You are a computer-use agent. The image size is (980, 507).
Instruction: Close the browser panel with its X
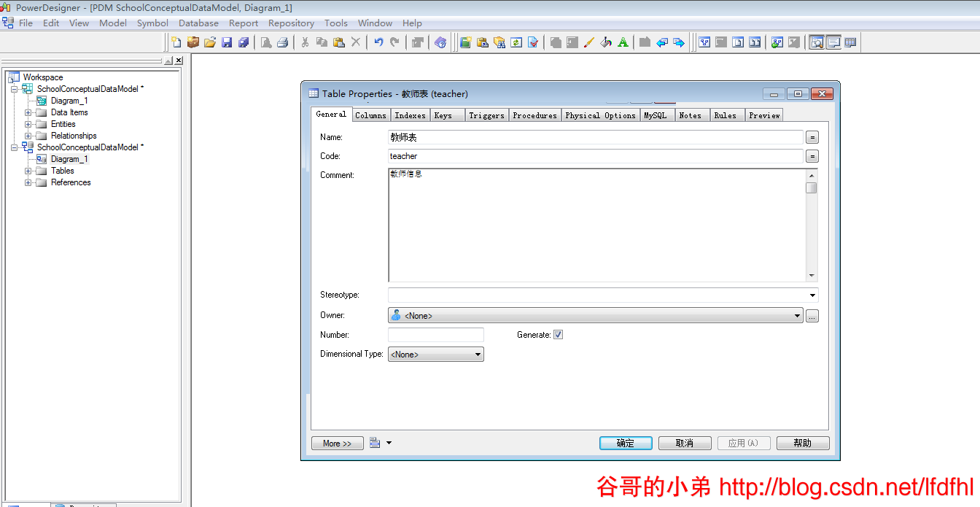179,61
